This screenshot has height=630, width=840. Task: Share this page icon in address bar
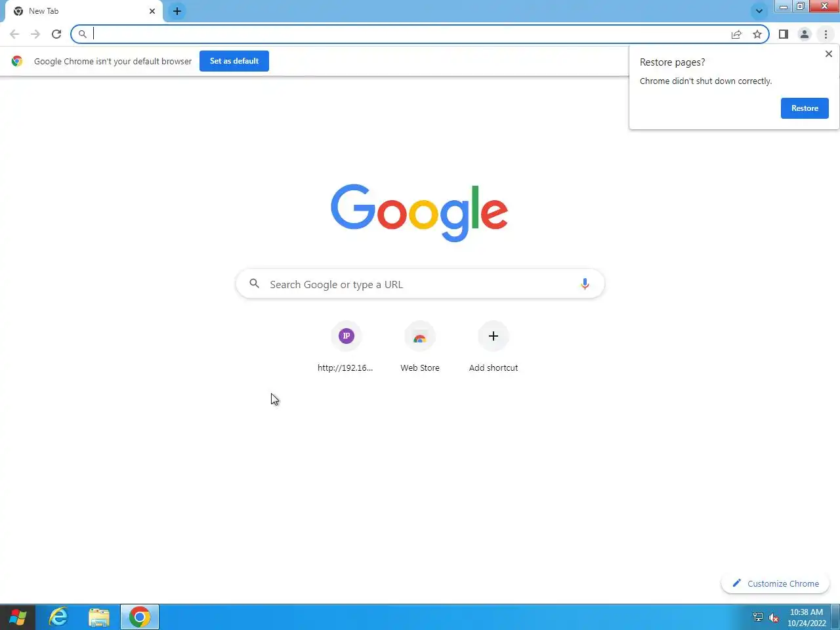(x=736, y=34)
